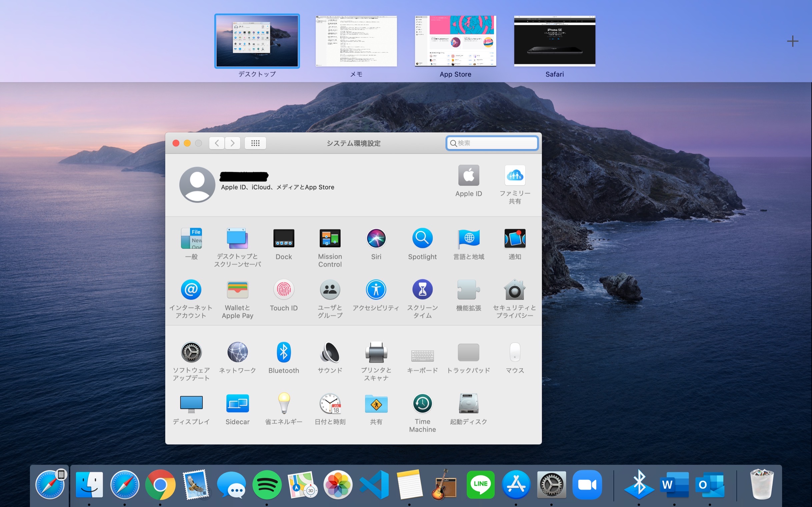Open Microsoft Outlook from the Dock
This screenshot has height=507, width=812.
[x=710, y=485]
